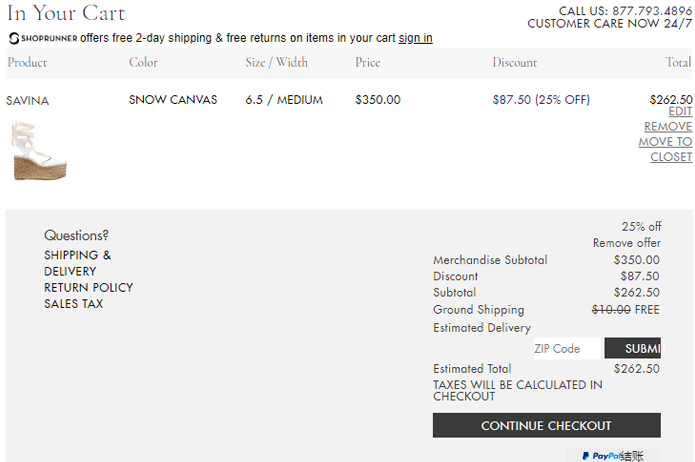Image resolution: width=695 pixels, height=462 pixels.
Task: Remove the Savina item from cart
Action: 668,127
